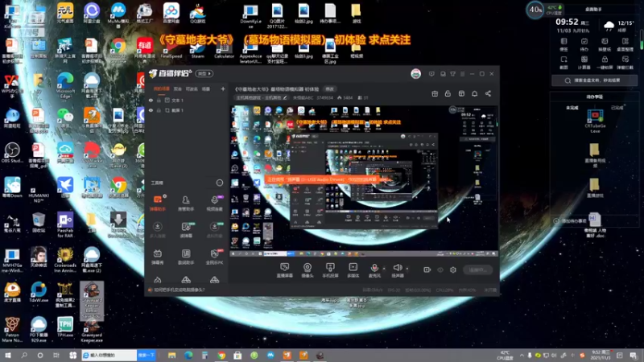The height and width of the screenshot is (362, 644).
Task: Open the taskbar clock and date
Action: (601, 355)
